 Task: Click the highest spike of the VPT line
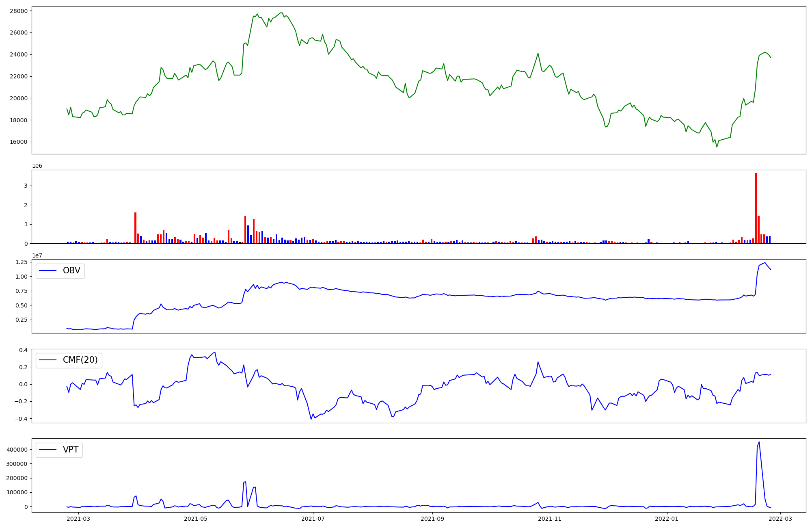759,442
